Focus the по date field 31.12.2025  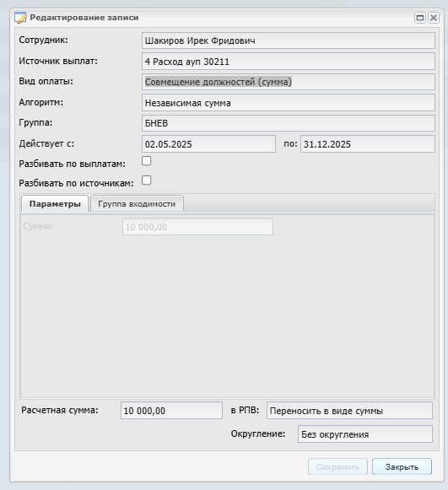point(368,144)
